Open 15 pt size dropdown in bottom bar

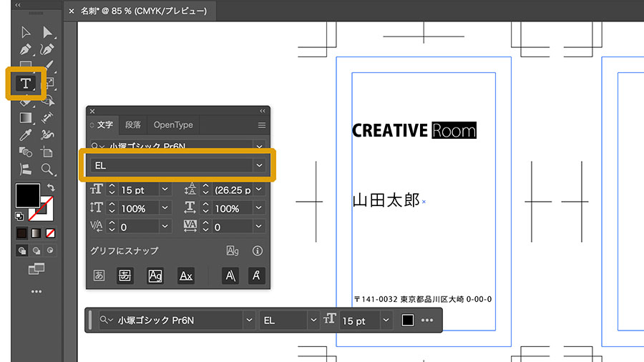coord(386,320)
